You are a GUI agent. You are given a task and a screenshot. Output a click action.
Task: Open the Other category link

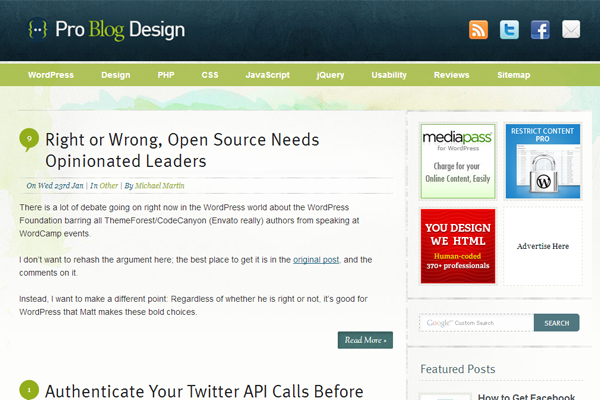[x=109, y=186]
